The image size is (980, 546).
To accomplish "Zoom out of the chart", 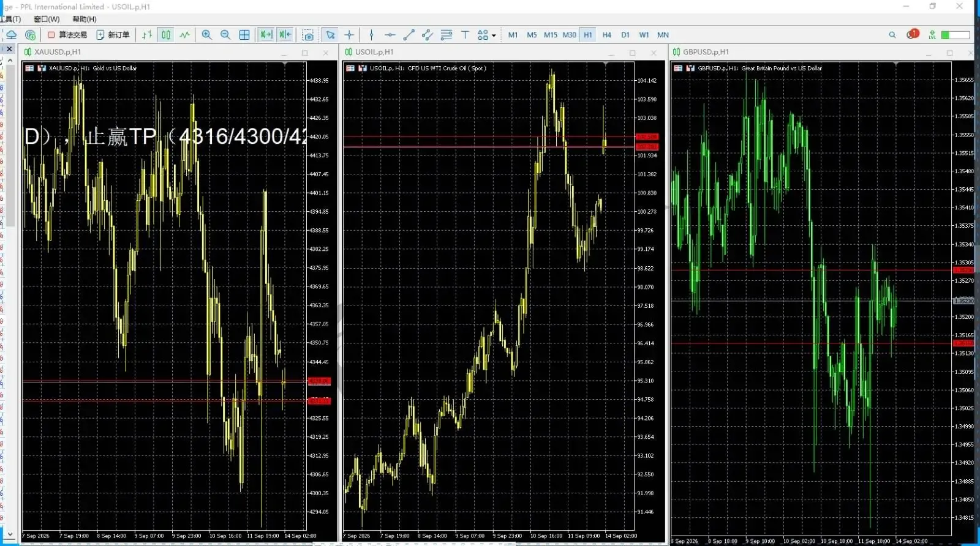I will (x=225, y=35).
